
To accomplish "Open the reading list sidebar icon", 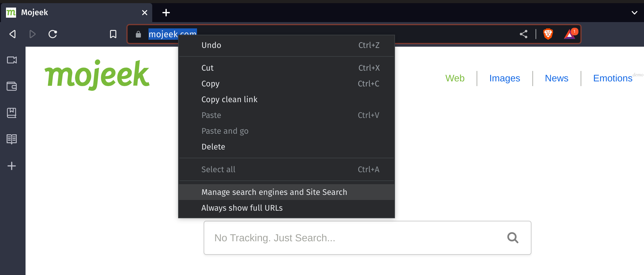I will click(12, 139).
